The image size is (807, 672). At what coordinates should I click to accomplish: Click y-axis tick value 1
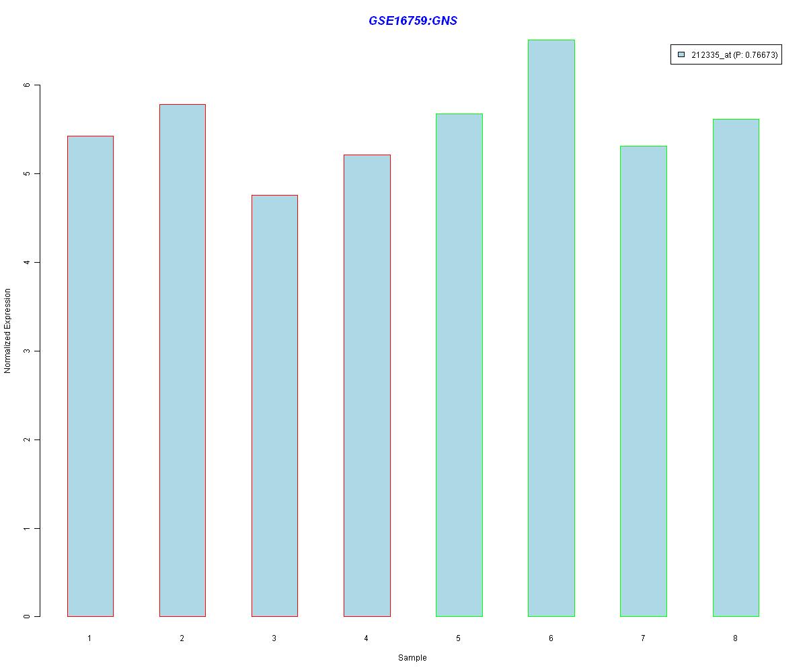click(x=28, y=529)
